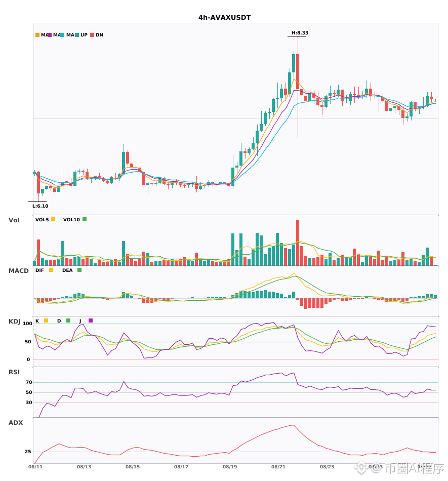Screen dimensions: 448x481
Task: Click the VOL5 legend label
Action: [42, 220]
